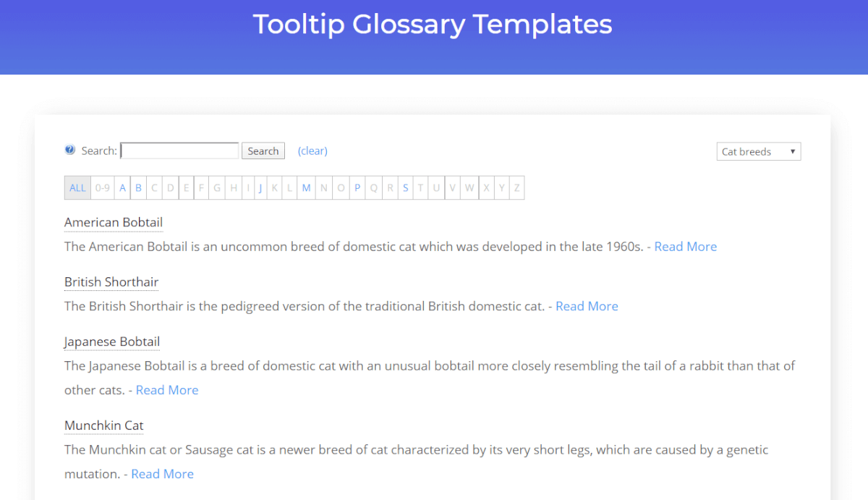The height and width of the screenshot is (500, 868).
Task: Read More about Munchkin cat
Action: click(x=162, y=474)
